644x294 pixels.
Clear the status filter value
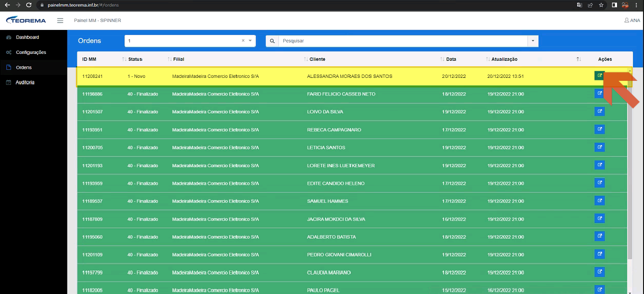coord(243,41)
